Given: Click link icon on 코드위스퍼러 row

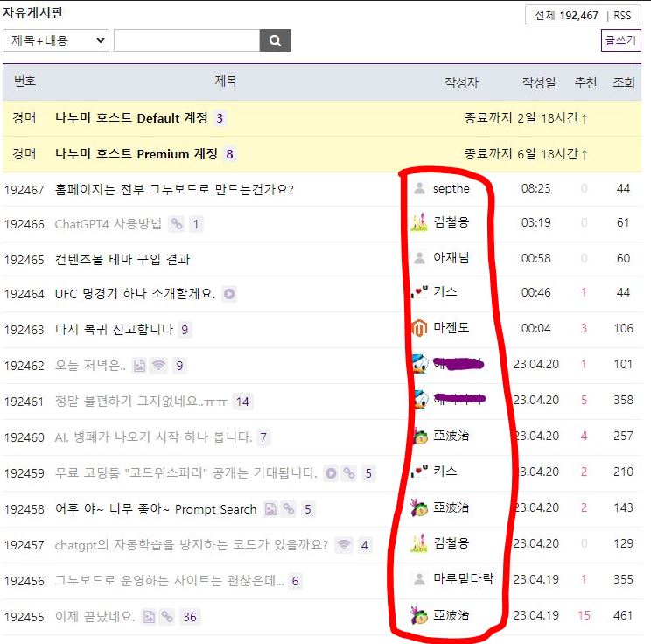Looking at the screenshot, I should click(349, 473).
